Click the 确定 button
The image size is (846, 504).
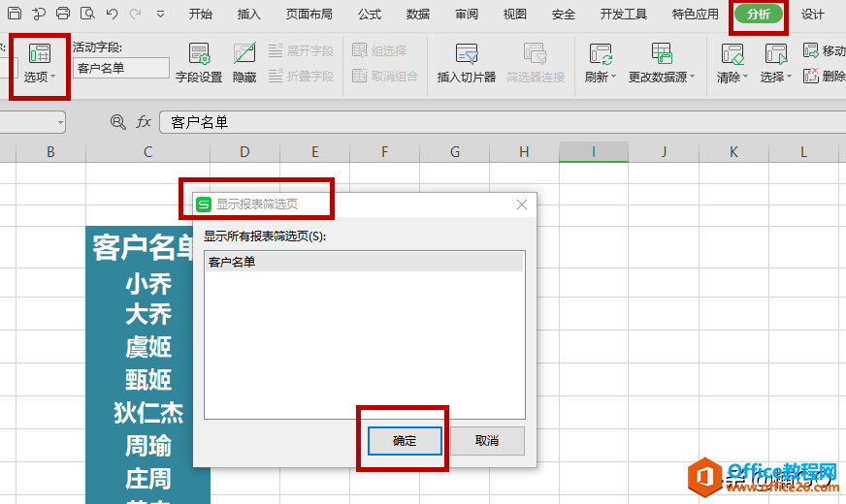tap(405, 441)
